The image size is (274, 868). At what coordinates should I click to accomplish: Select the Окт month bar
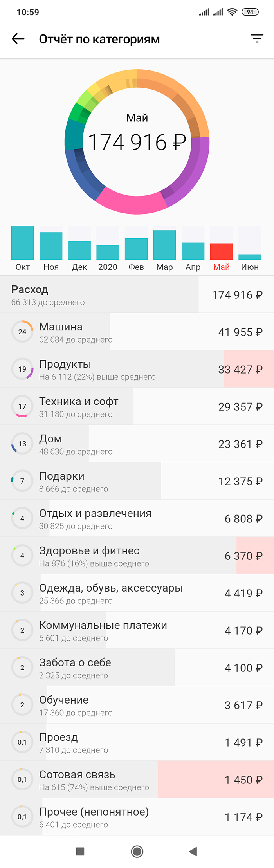pos(22,243)
